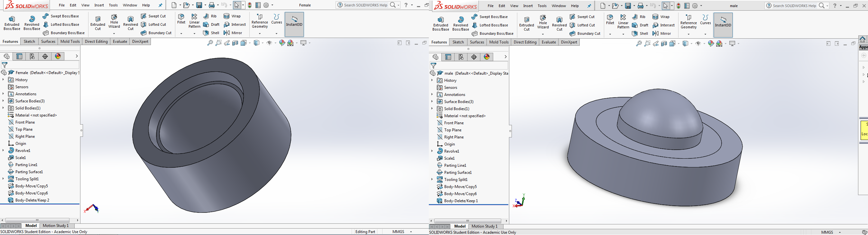Expand manager tabs chevron in male panel
The image size is (868, 235).
pyautogui.click(x=505, y=57)
